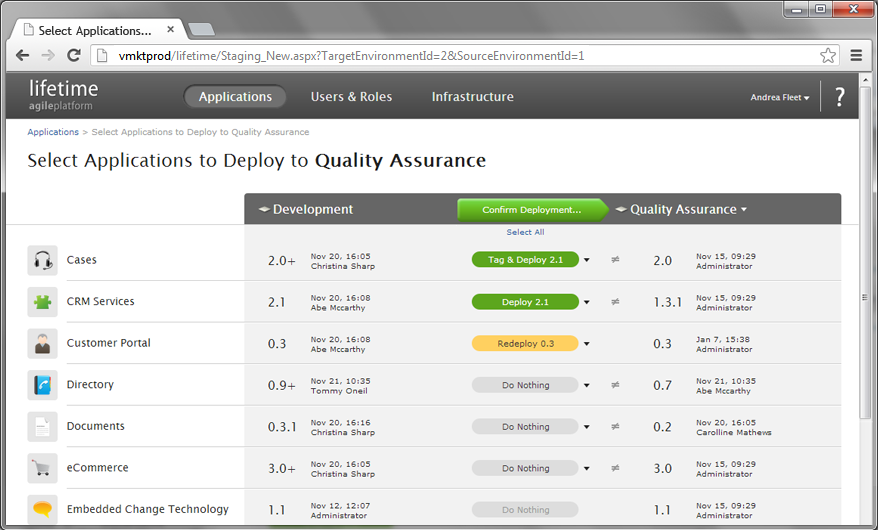Click the Customer Portal person icon
The height and width of the screenshot is (530, 878).
coord(43,343)
